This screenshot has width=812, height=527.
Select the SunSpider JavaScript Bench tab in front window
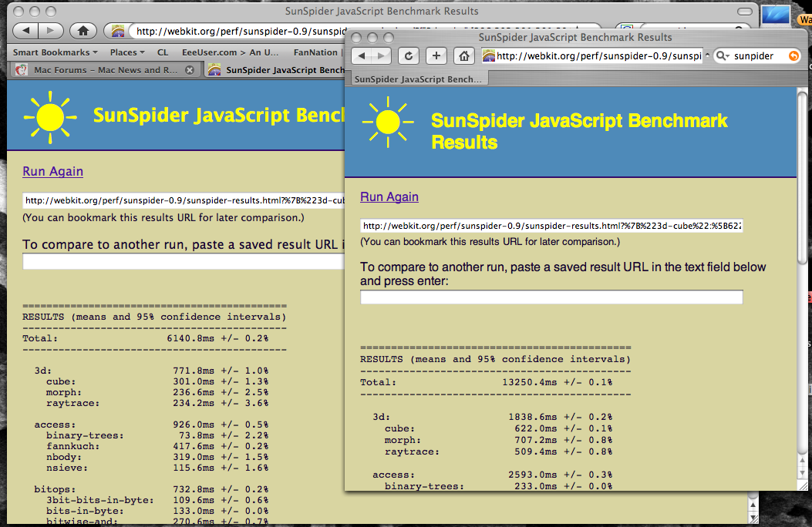pyautogui.click(x=419, y=79)
